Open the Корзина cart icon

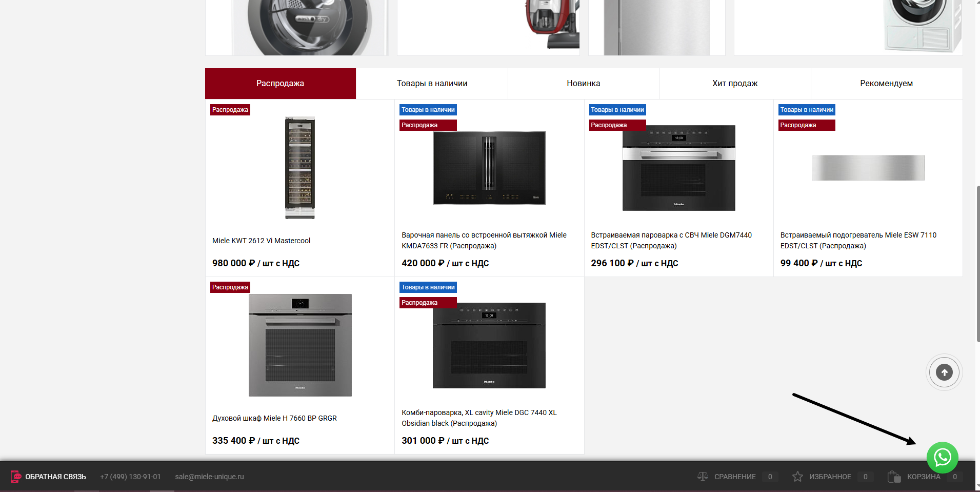894,477
